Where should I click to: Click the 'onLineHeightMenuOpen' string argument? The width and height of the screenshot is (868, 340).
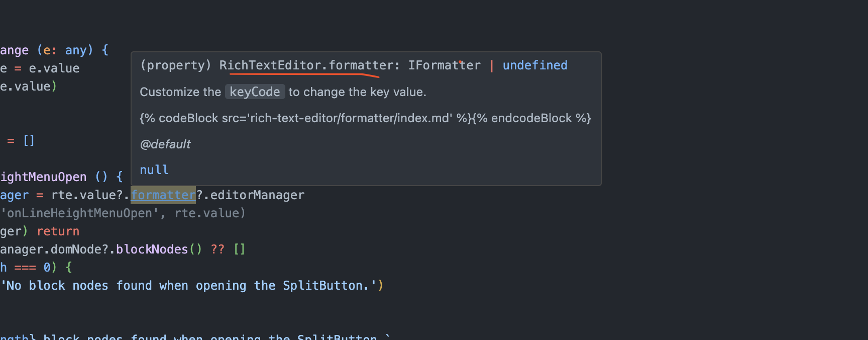coord(81,213)
